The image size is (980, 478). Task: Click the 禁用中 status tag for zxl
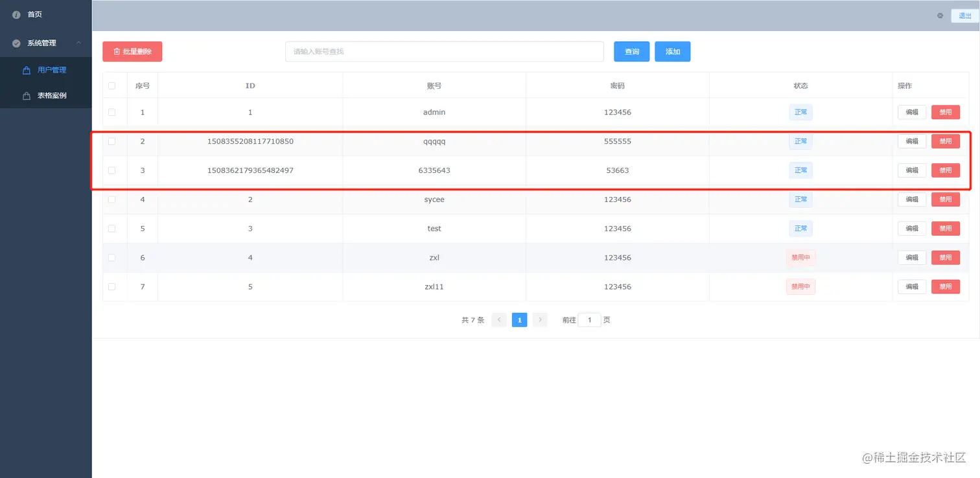pos(800,258)
